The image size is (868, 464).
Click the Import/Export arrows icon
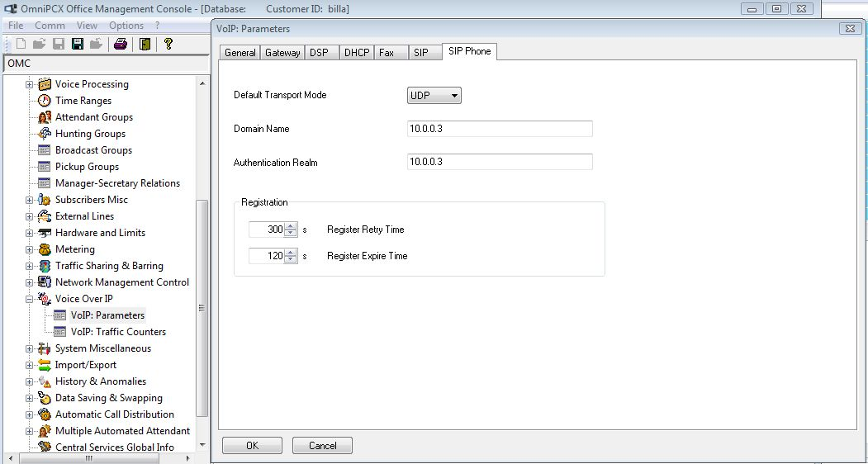click(45, 365)
